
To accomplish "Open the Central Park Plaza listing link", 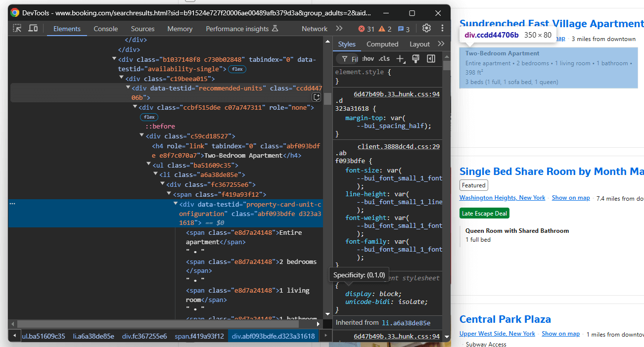I will pos(505,319).
